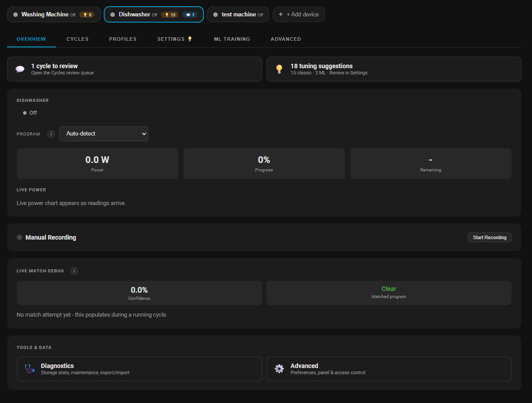Click the 0.0 W Power tile
532x403 pixels.
[98, 163]
